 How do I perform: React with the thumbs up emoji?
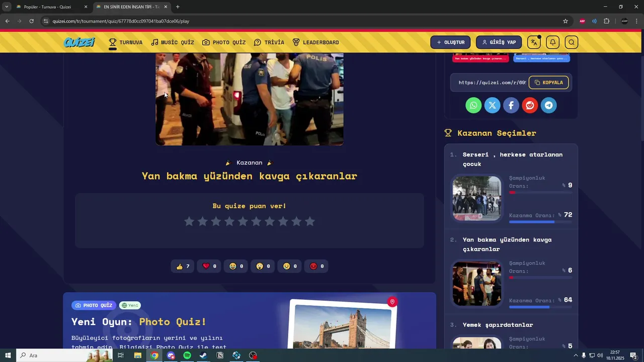click(183, 266)
